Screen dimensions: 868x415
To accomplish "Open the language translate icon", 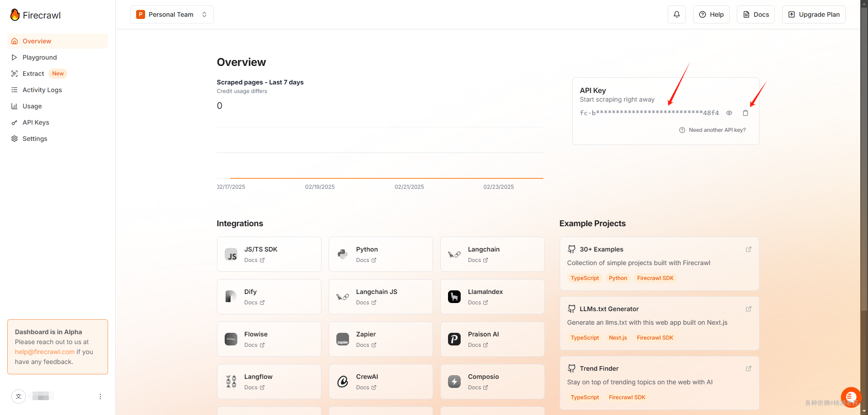I will pos(19,396).
